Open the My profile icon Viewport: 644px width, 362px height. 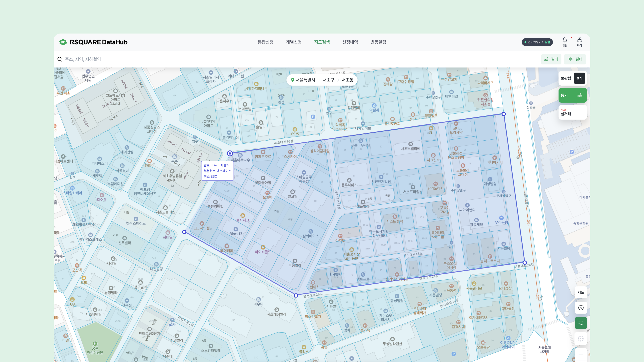[x=579, y=40]
